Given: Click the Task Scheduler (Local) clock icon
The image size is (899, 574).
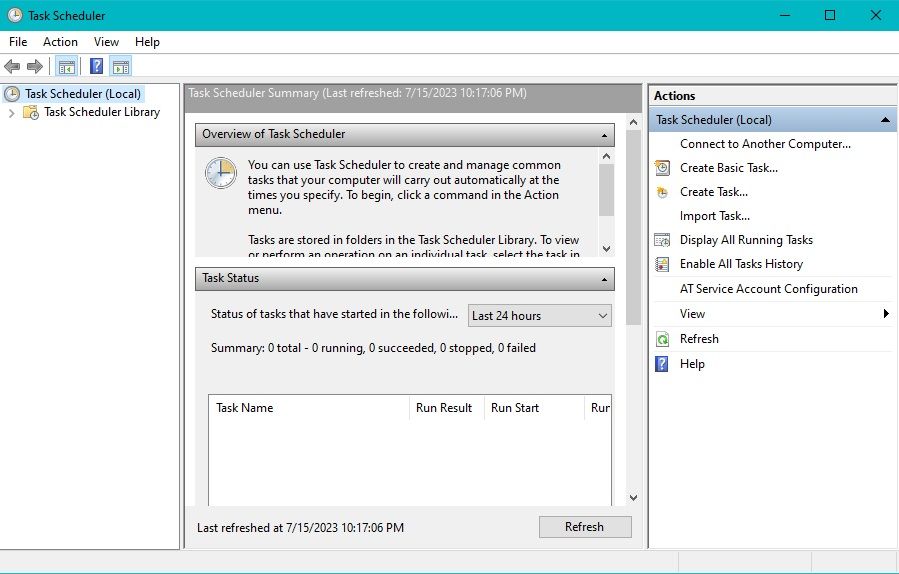Looking at the screenshot, I should point(12,94).
